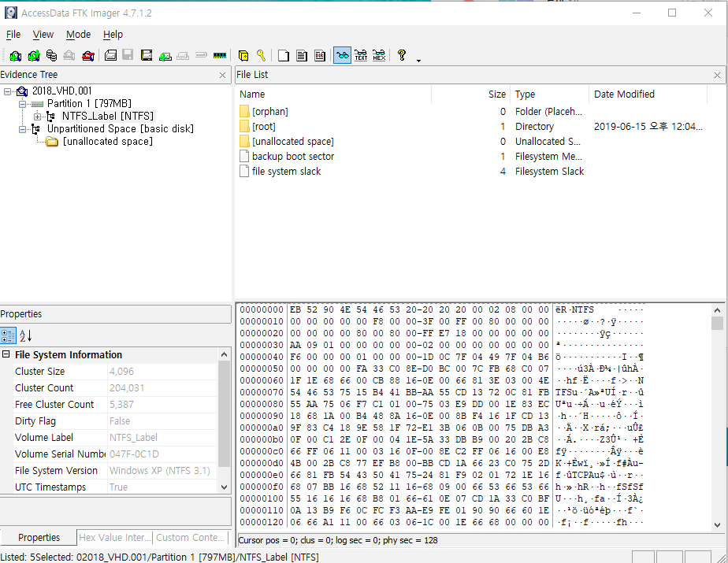Collapse the File System Information section
Screen dimensions: 728x563
click(x=6, y=354)
